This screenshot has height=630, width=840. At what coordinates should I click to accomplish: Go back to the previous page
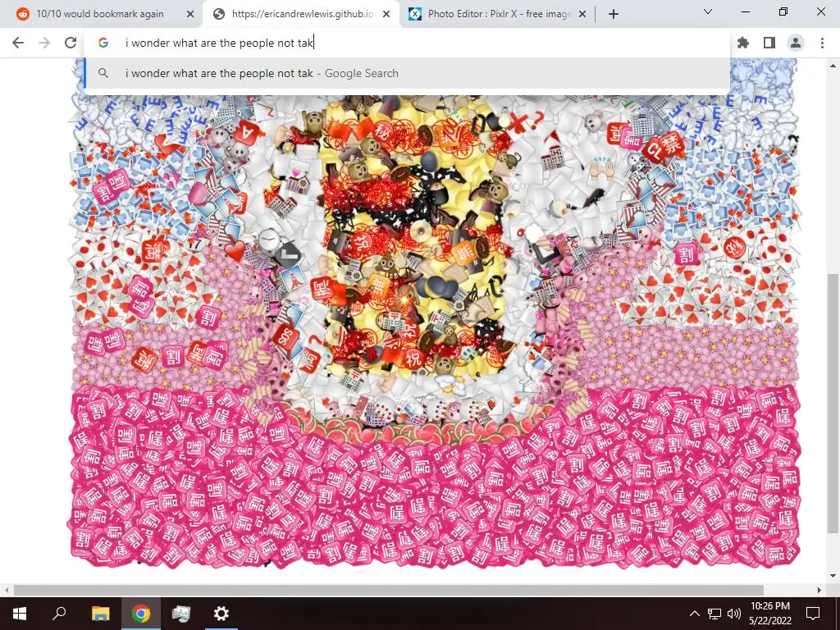click(18, 43)
